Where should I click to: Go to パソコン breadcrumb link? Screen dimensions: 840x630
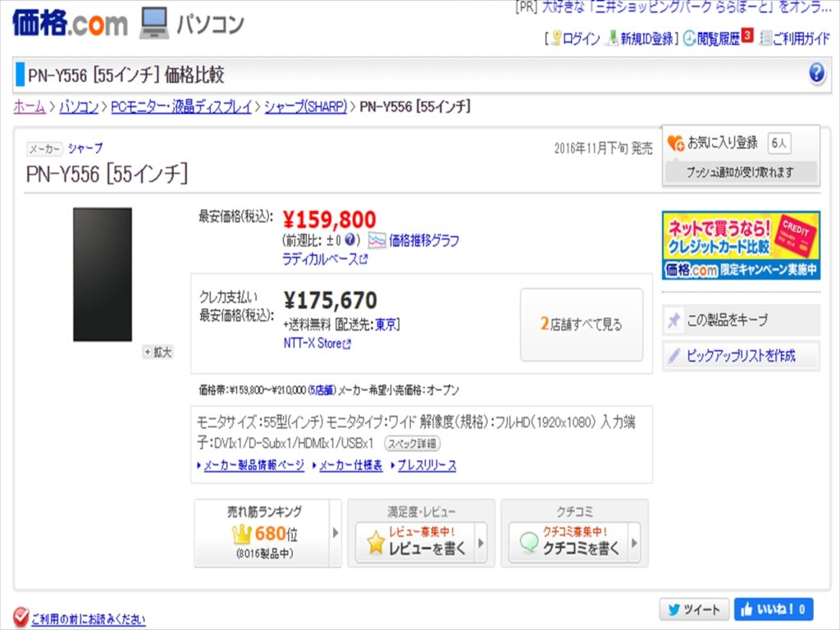click(79, 107)
